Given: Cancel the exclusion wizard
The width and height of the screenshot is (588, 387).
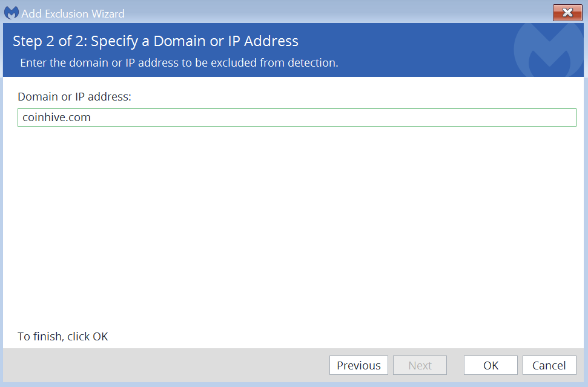Looking at the screenshot, I should tap(549, 365).
